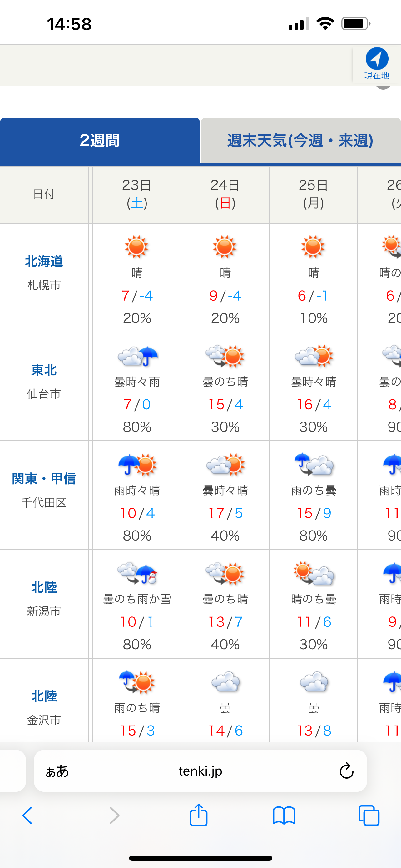Viewport: 401px width, 868px height.
Task: Tap the Niigata rain-or-snow icon for the 23rd
Action: [x=137, y=573]
